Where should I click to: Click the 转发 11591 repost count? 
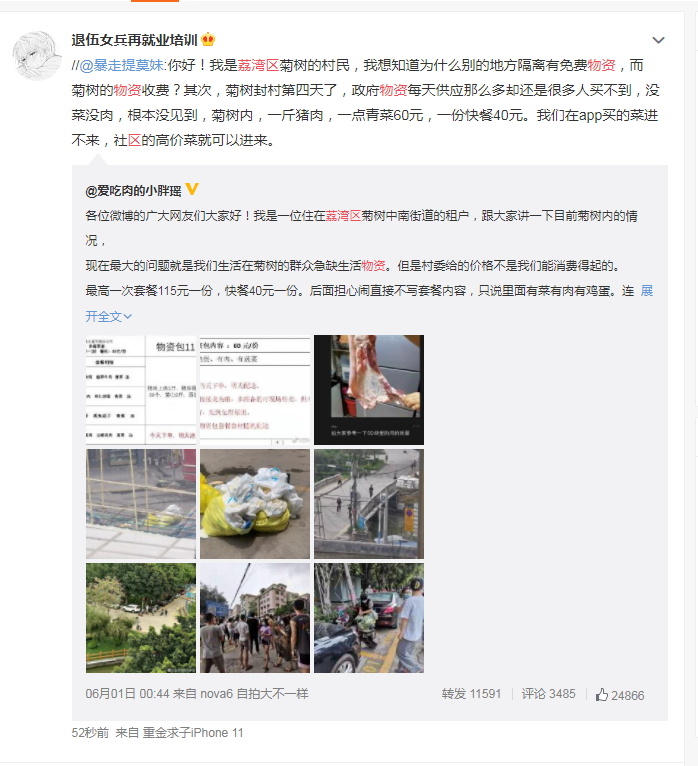coord(471,694)
